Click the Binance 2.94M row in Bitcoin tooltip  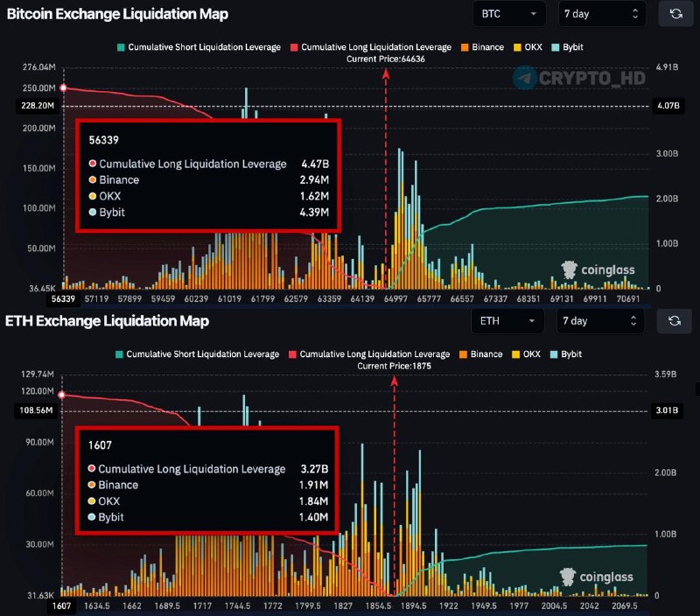(209, 180)
